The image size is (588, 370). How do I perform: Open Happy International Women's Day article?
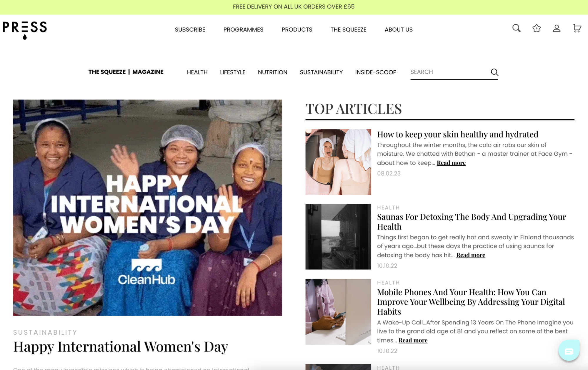click(x=121, y=346)
